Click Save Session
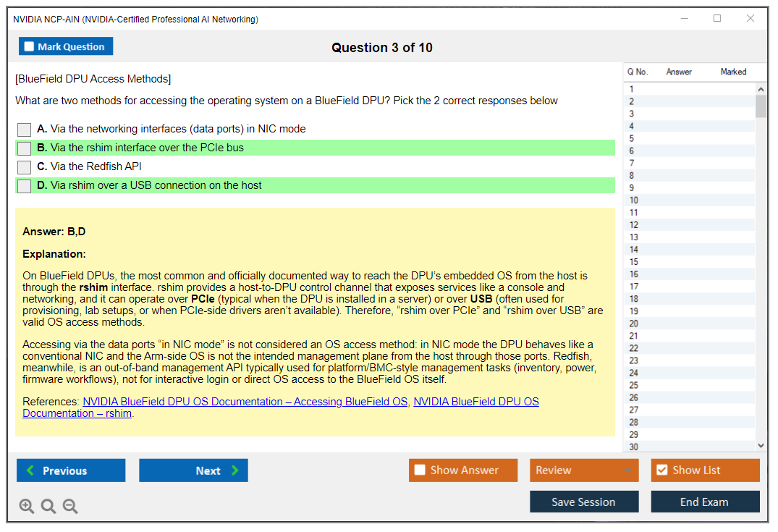This screenshot has width=778, height=532. pos(584,501)
